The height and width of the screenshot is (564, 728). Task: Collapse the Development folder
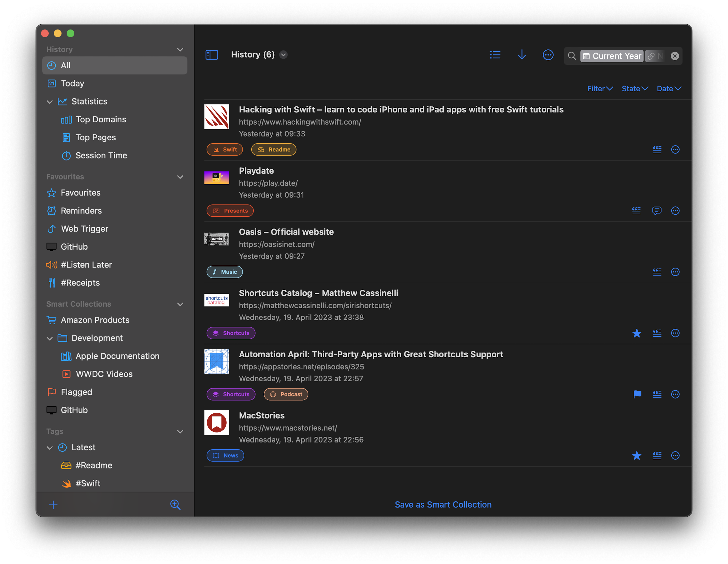[50, 338]
